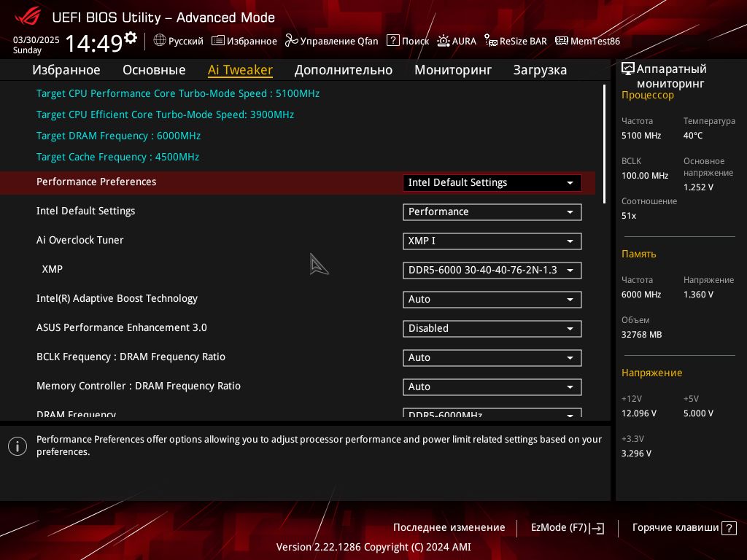The image size is (747, 560).
Task: Launch the MemTest86 memory icon
Action: [x=561, y=41]
